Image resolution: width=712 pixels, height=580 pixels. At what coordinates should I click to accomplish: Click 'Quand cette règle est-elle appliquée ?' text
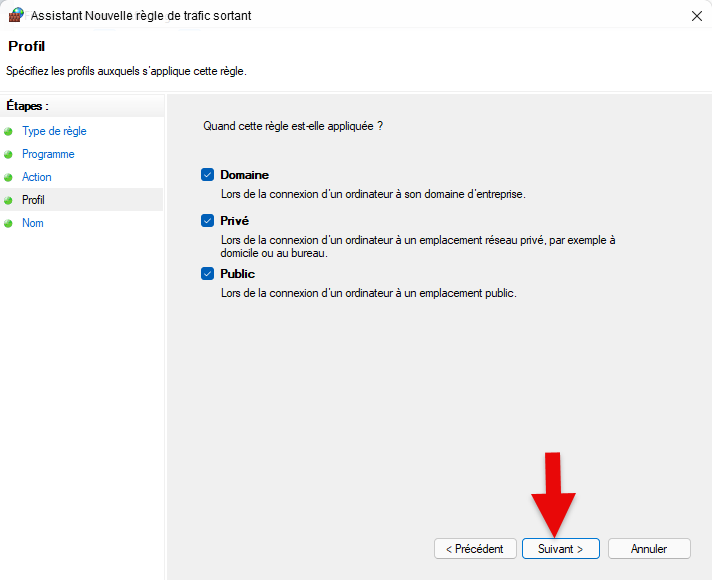pyautogui.click(x=293, y=126)
